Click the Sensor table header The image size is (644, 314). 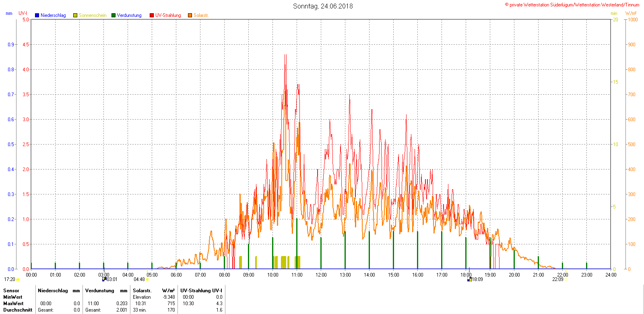[x=11, y=291]
